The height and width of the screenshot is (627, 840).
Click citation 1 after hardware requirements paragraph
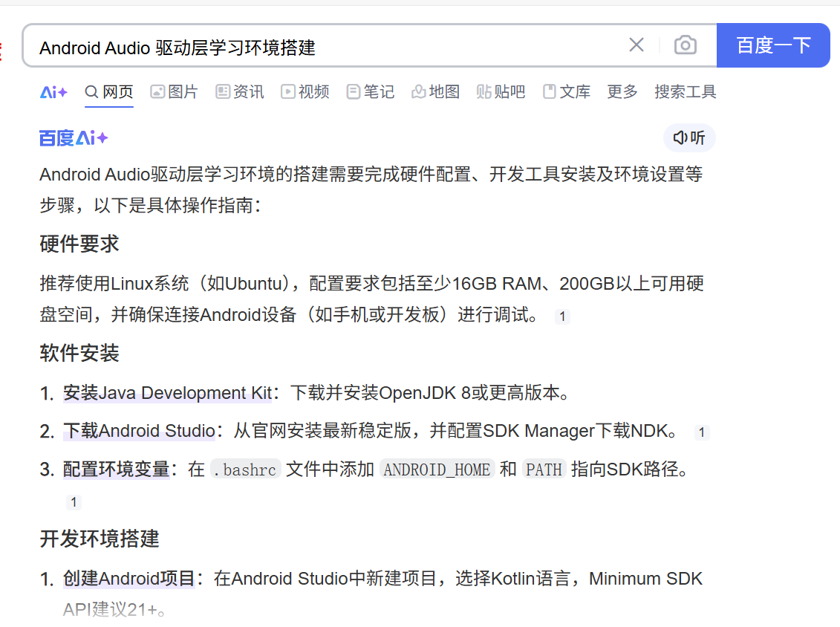point(562,316)
